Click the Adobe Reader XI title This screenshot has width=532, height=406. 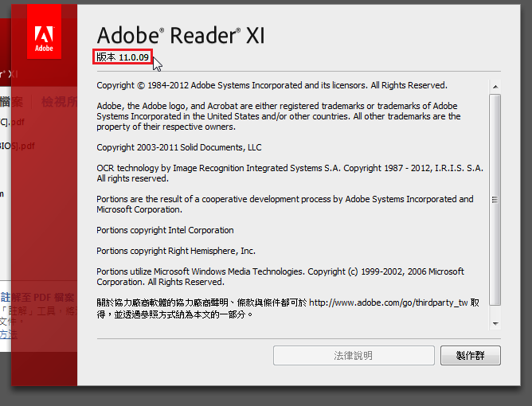(x=181, y=35)
